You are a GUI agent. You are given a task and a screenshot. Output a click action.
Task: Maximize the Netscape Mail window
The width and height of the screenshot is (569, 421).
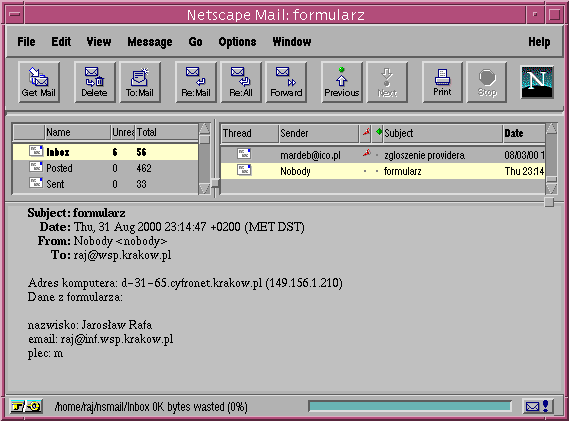pyautogui.click(x=554, y=15)
